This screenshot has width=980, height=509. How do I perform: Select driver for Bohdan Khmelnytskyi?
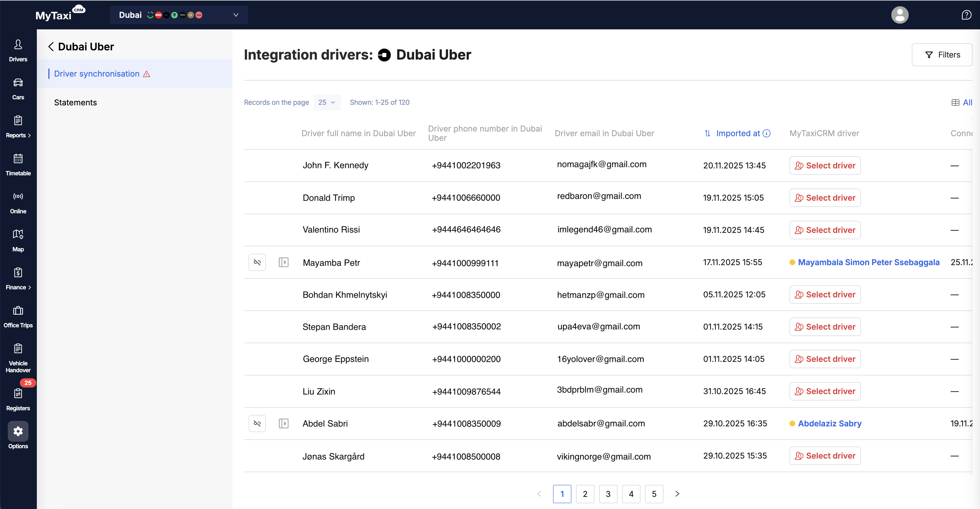pos(825,295)
